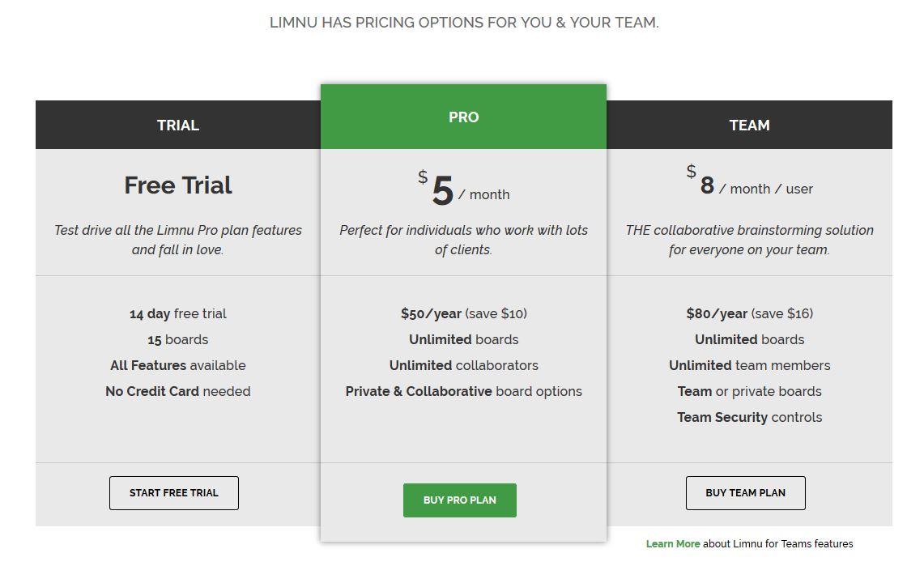Open the Learn More link
The height and width of the screenshot is (566, 924).
[x=673, y=543]
